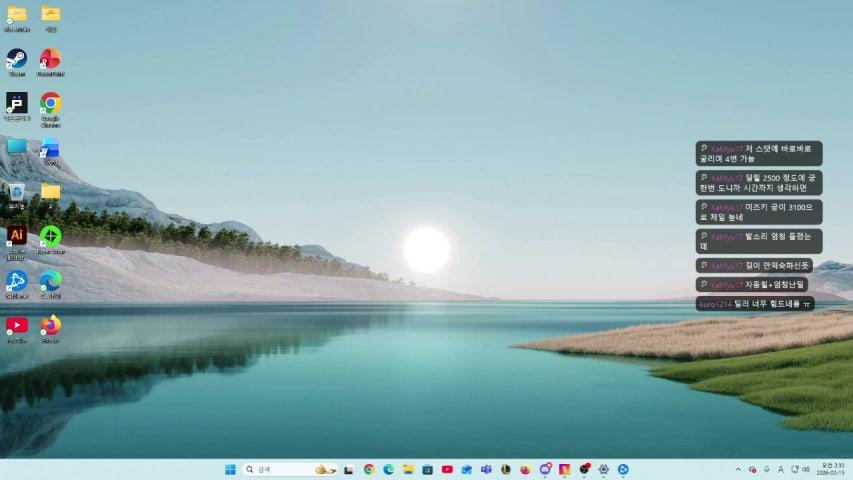Open the Word desktop shortcut
This screenshot has width=853, height=480.
(x=50, y=148)
